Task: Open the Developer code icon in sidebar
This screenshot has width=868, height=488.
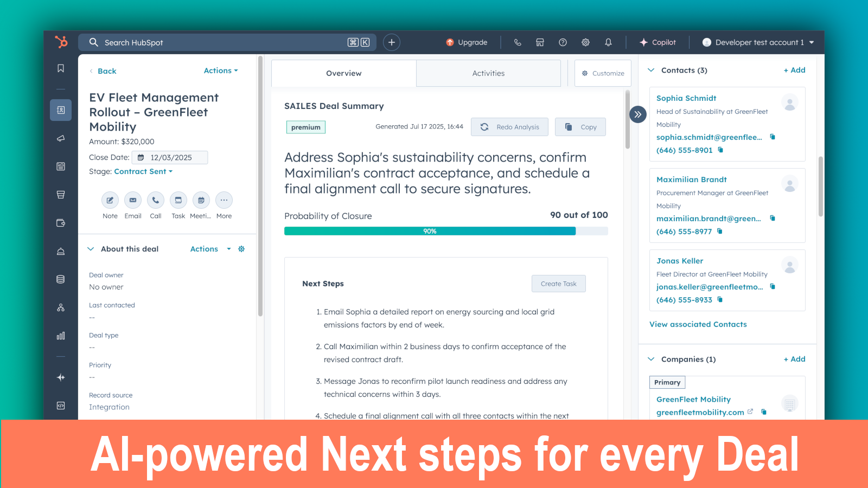Action: coord(61,406)
